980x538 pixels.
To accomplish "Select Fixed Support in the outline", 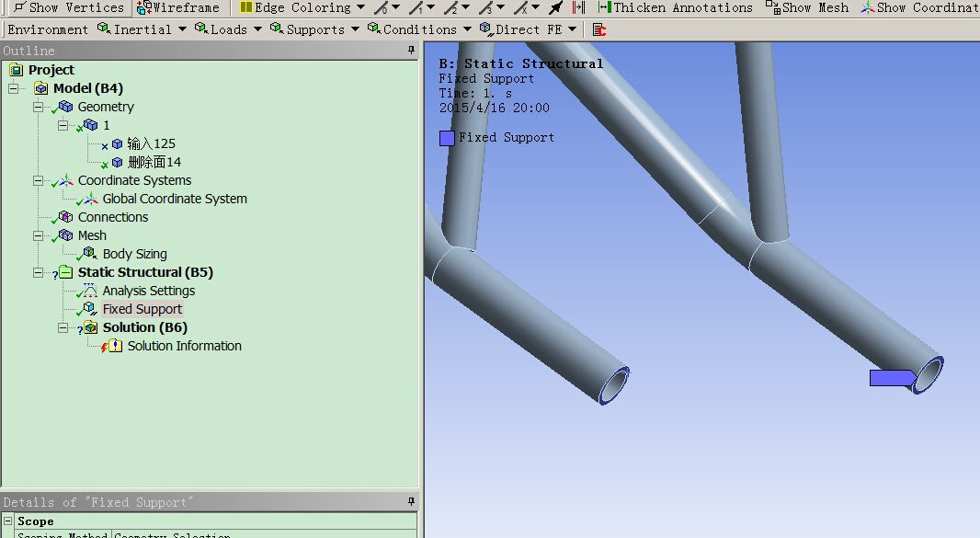I will point(142,309).
